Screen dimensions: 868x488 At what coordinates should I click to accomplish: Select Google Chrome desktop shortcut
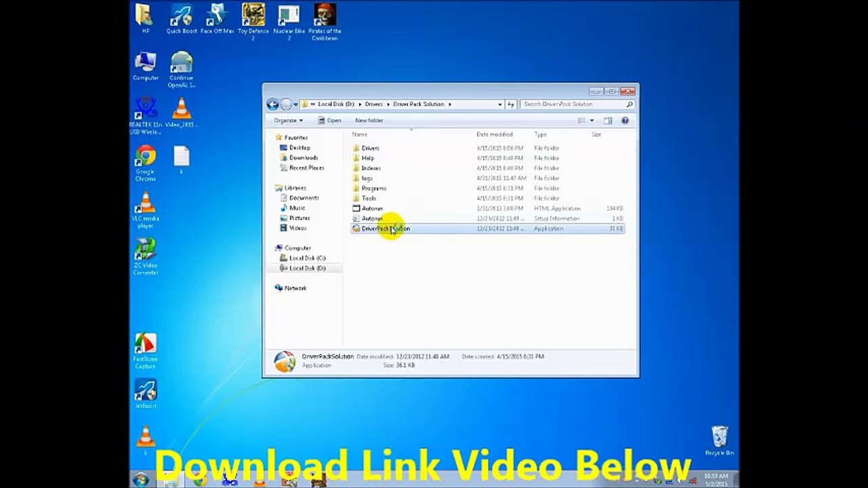(145, 164)
